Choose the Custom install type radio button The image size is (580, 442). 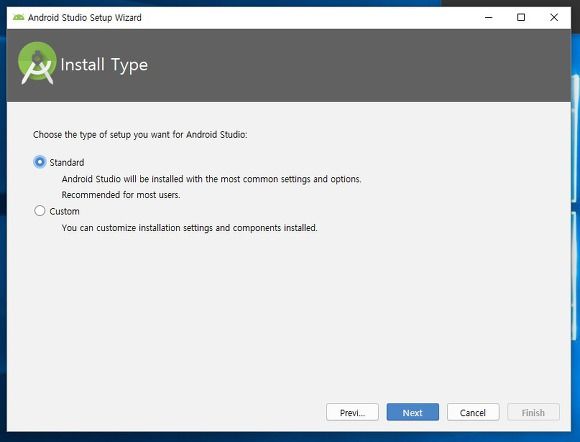pos(40,211)
